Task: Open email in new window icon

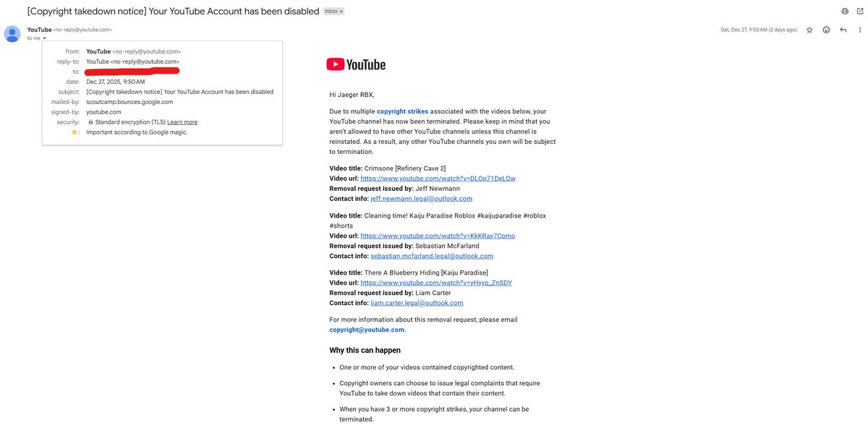Action: point(859,12)
